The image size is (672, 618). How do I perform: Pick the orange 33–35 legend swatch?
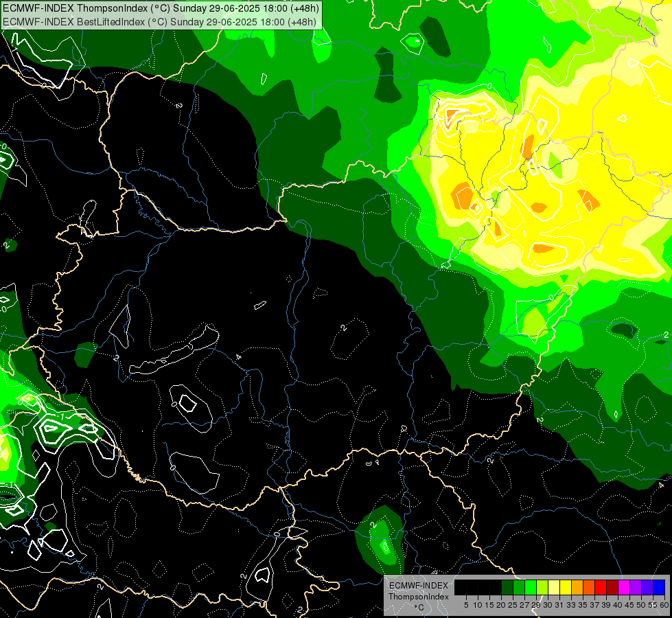(577, 587)
